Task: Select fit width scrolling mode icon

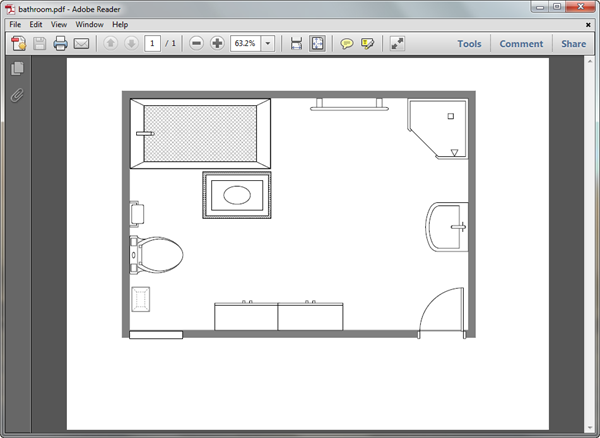Action: click(x=296, y=44)
